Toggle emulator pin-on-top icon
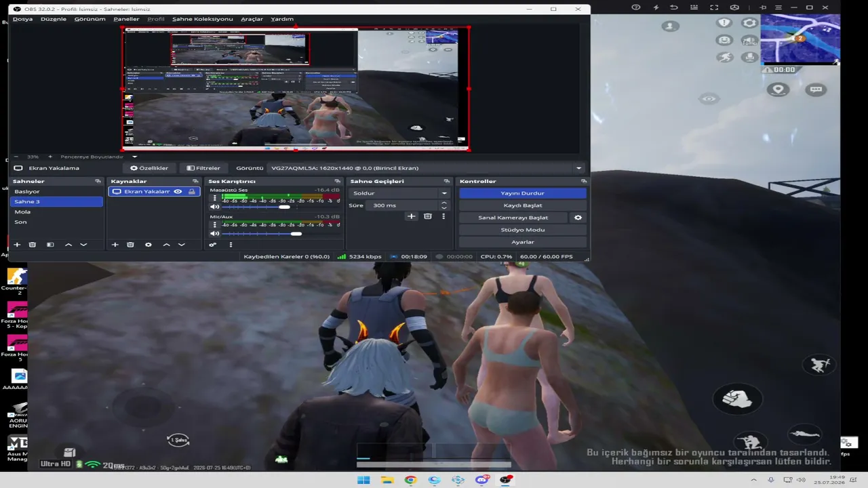 click(763, 7)
